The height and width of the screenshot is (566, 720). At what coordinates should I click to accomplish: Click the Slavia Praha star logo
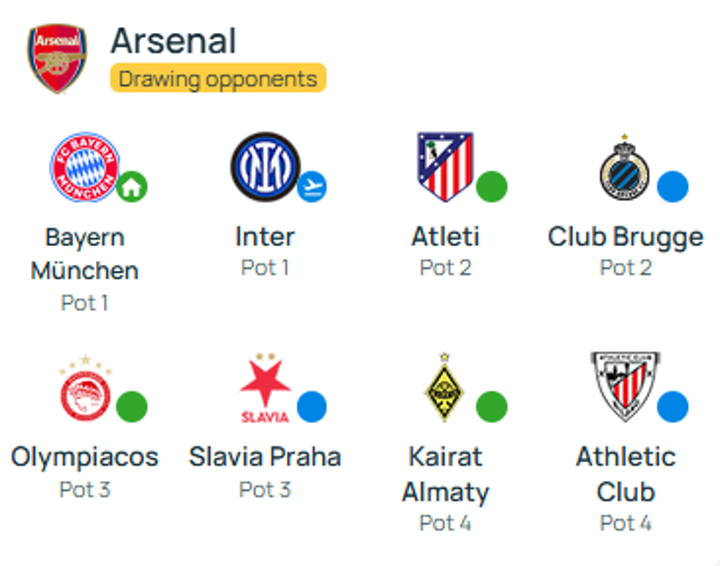[265, 387]
